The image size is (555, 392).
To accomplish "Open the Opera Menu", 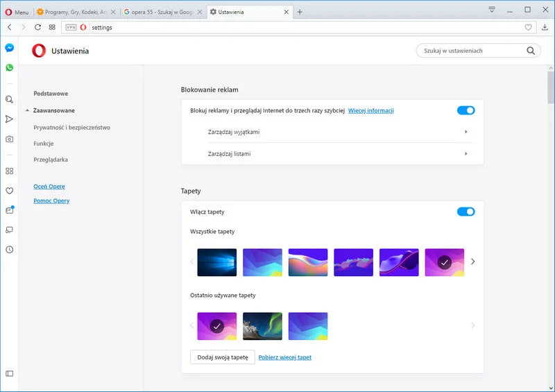I will (17, 12).
